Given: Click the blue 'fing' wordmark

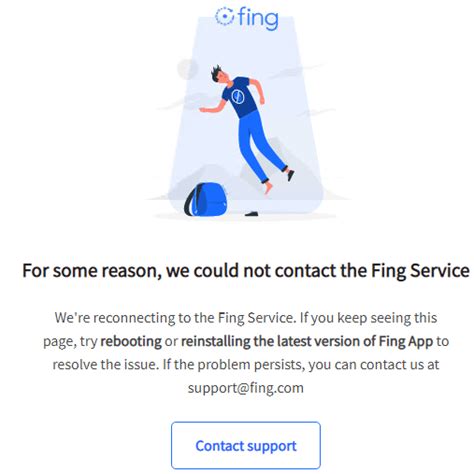Looking at the screenshot, I should click(258, 18).
